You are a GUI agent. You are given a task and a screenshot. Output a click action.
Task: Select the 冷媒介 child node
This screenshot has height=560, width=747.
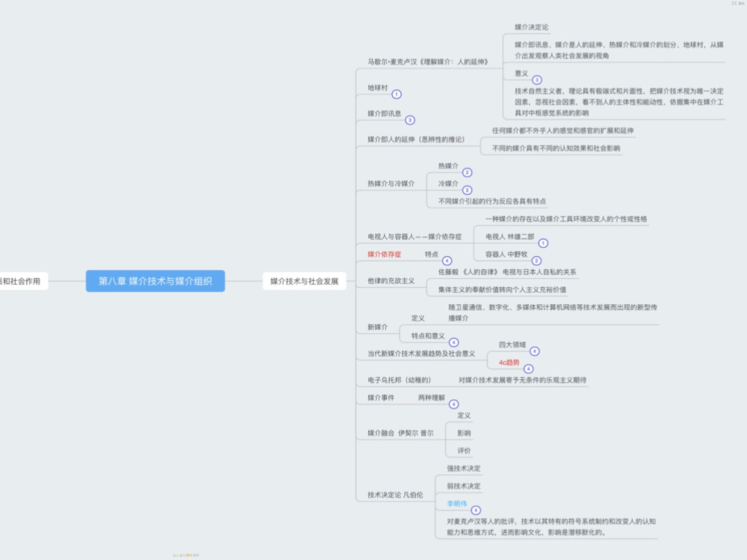coord(448,183)
